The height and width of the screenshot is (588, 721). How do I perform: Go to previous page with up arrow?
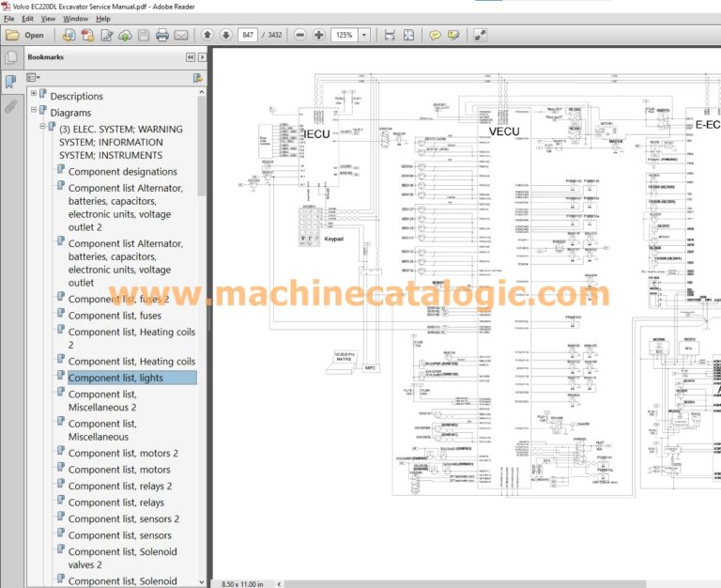tap(207, 35)
